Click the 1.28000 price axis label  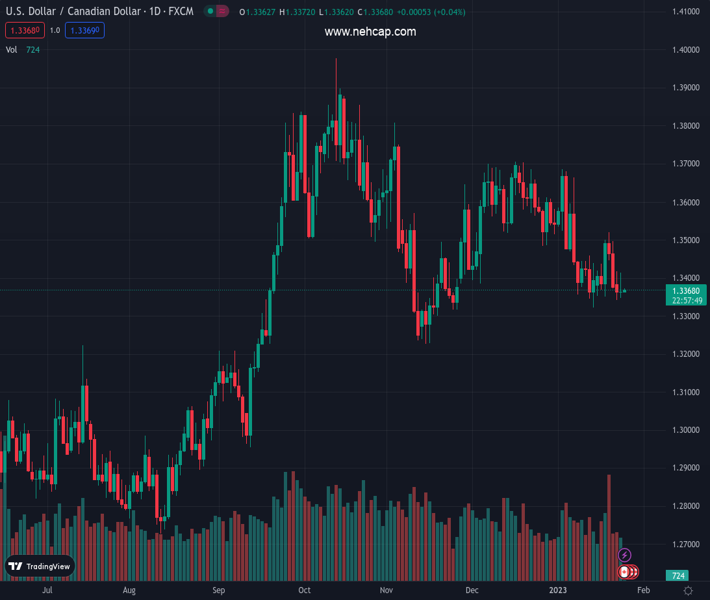(x=686, y=506)
